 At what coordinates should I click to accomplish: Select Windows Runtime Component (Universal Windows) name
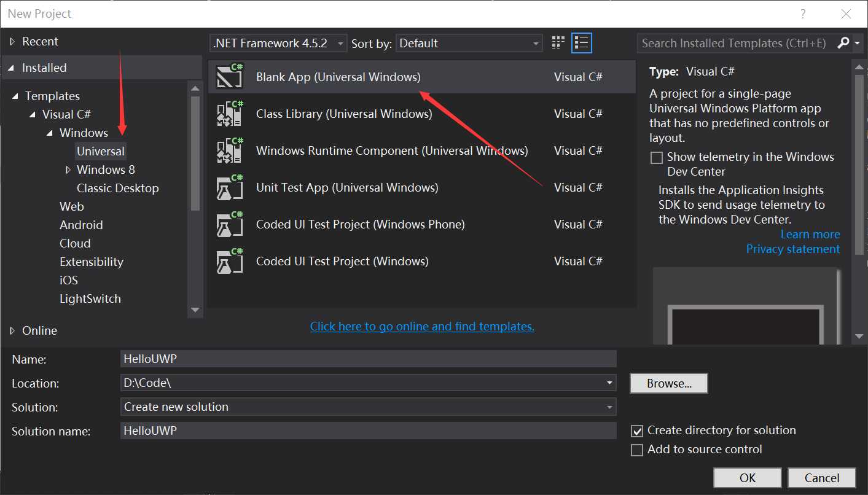coord(392,150)
